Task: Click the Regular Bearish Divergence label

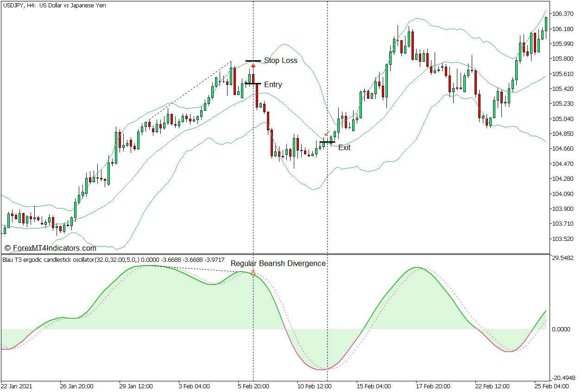Action: coord(278,263)
